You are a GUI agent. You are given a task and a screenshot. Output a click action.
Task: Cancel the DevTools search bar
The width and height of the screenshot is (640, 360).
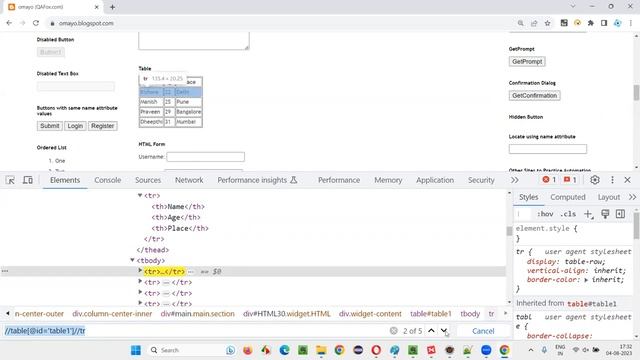coord(483,331)
